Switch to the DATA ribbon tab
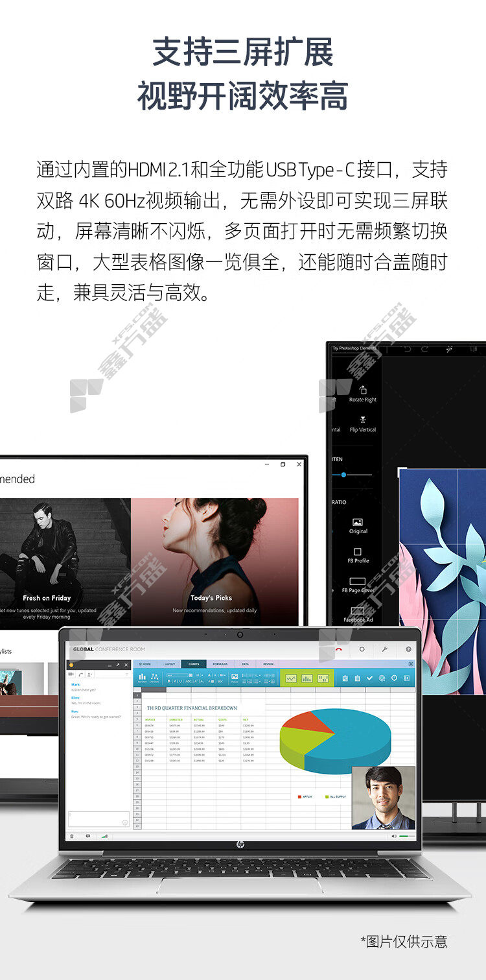The image size is (486, 980). (245, 664)
